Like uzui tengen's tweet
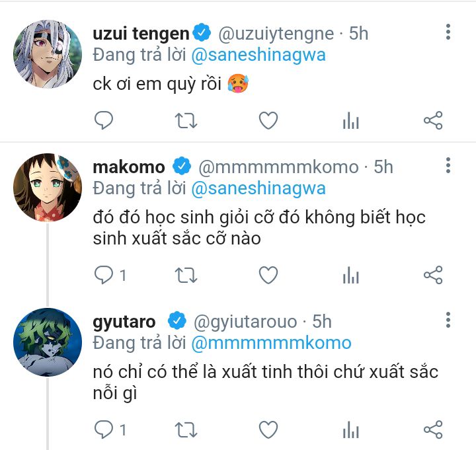 [x=268, y=120]
